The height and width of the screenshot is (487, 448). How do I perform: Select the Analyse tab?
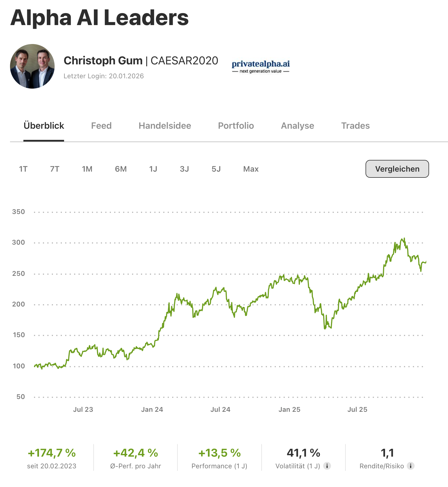(x=297, y=126)
